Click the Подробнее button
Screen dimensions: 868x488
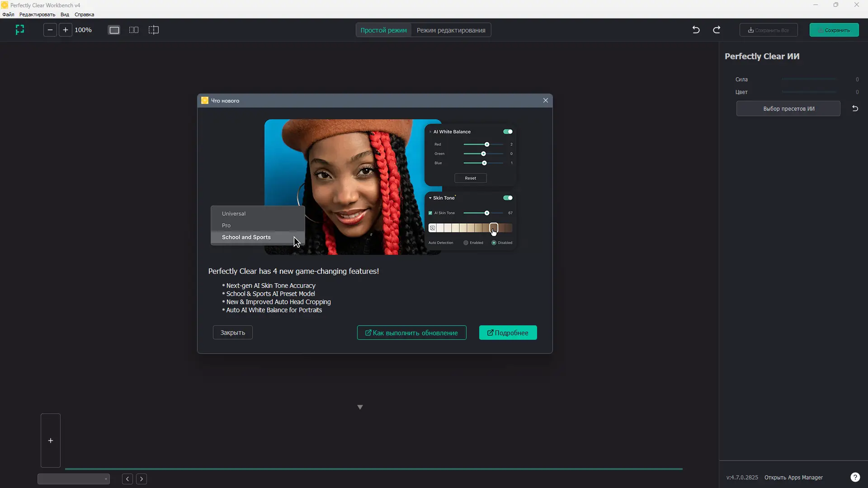tap(508, 333)
